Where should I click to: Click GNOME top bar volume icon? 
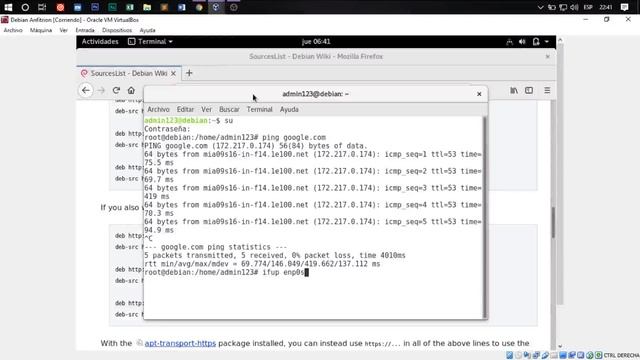tap(522, 42)
